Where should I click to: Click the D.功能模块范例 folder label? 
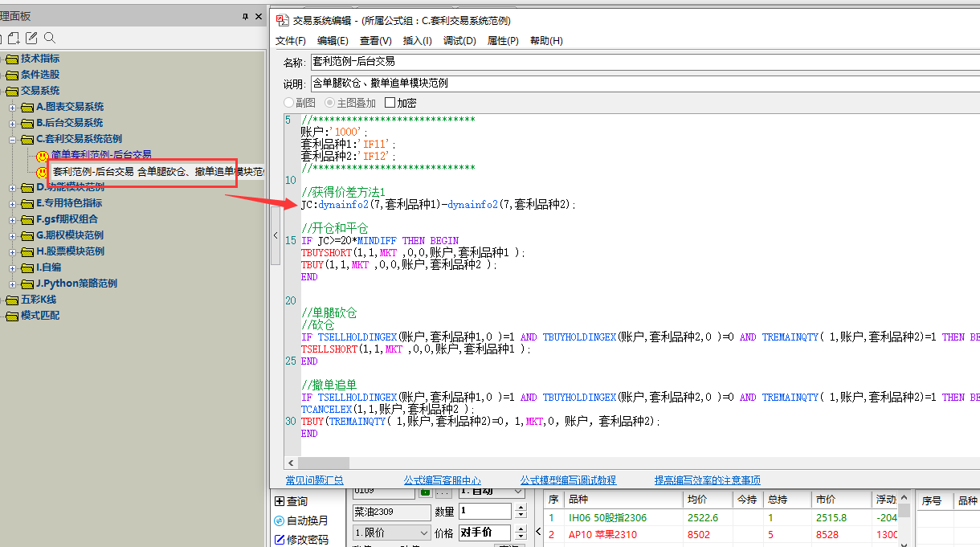70,187
